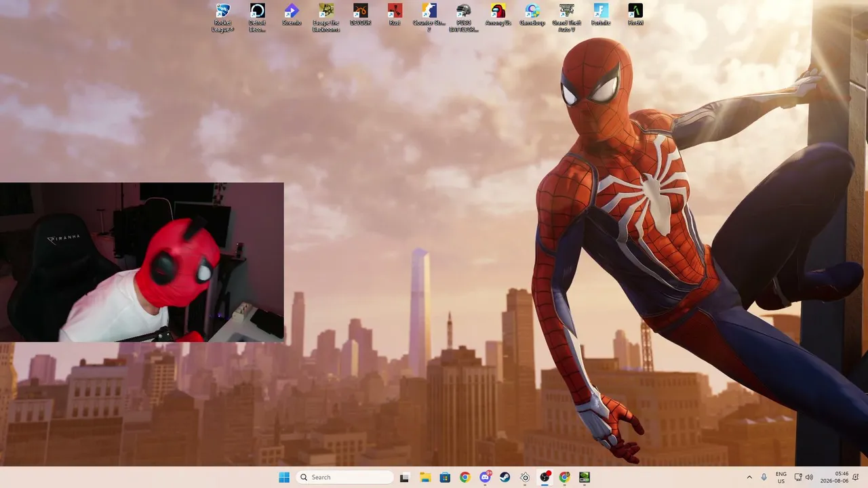Select the Escape the Backrooms shortcut

(326, 18)
